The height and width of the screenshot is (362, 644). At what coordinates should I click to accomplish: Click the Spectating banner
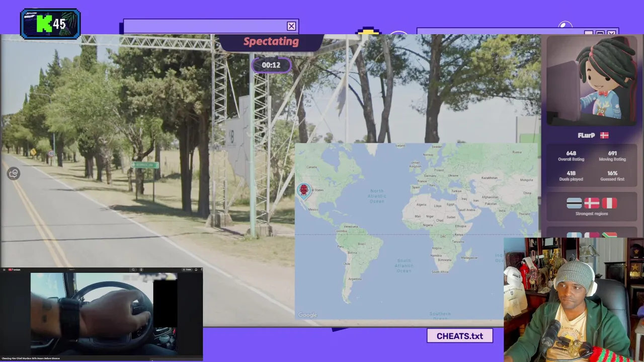point(271,42)
